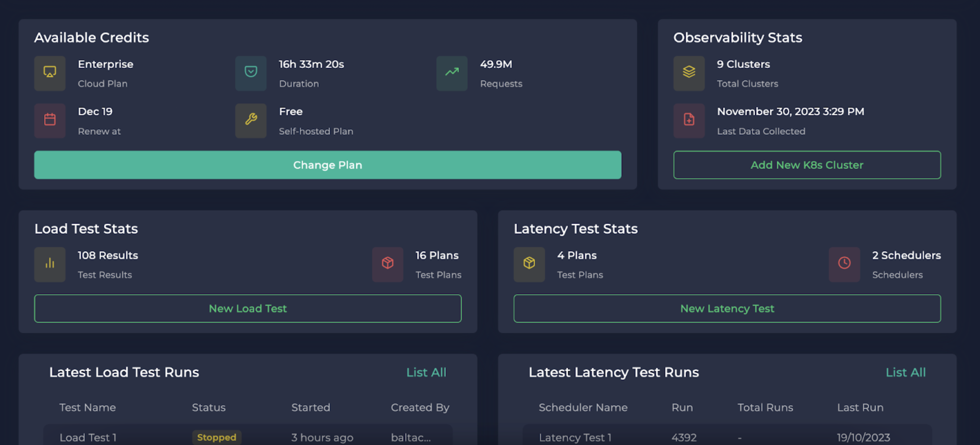Click the Load Test Plans red box icon
Screen dimensions: 980x445
click(387, 264)
